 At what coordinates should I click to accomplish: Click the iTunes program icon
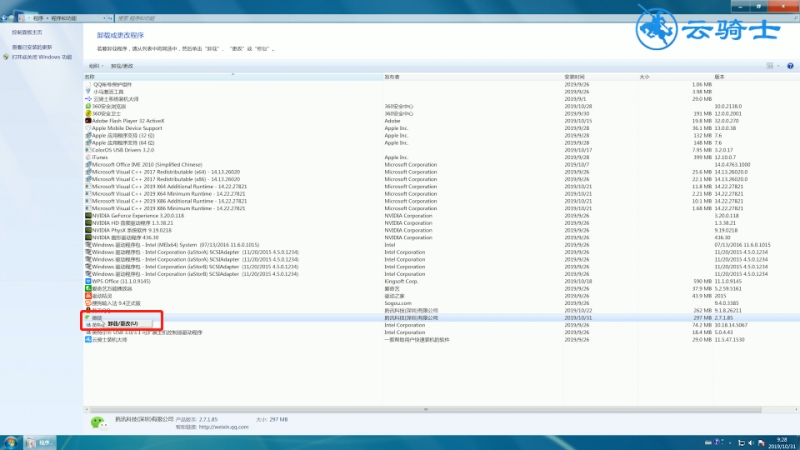(88, 157)
